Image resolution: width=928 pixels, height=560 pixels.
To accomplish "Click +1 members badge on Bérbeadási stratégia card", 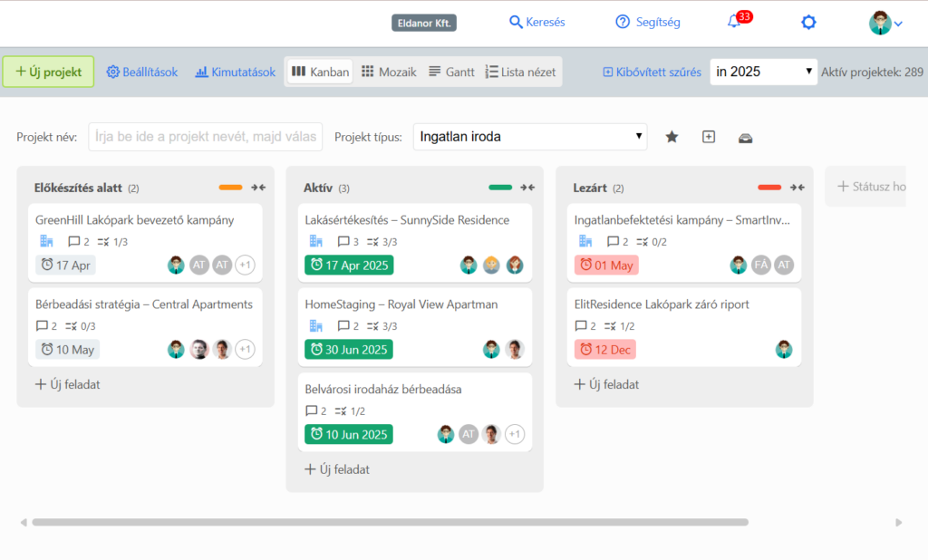I will click(245, 349).
